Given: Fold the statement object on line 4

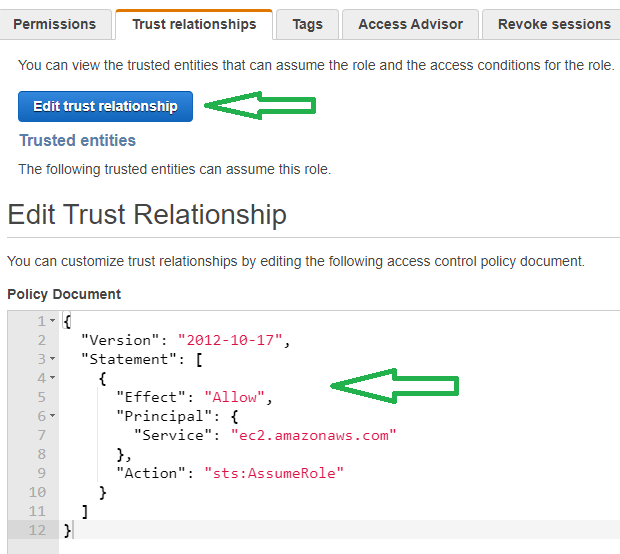Looking at the screenshot, I should (52, 378).
